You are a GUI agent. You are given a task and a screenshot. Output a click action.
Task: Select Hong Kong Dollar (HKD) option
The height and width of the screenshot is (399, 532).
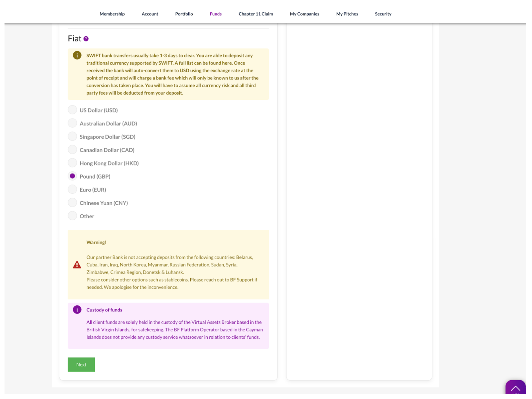click(x=72, y=163)
